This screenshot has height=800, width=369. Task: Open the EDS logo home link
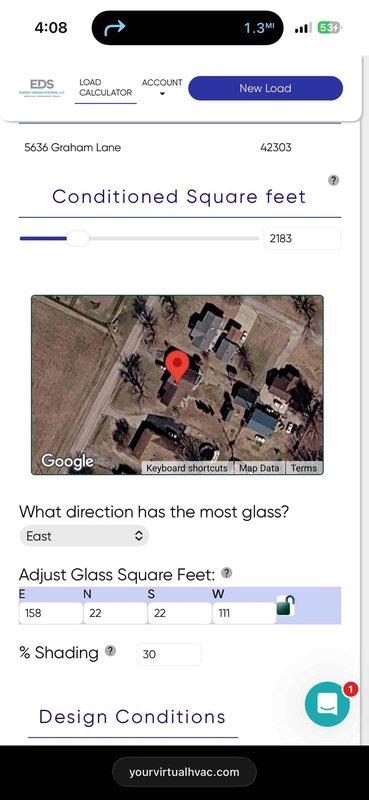(x=43, y=87)
